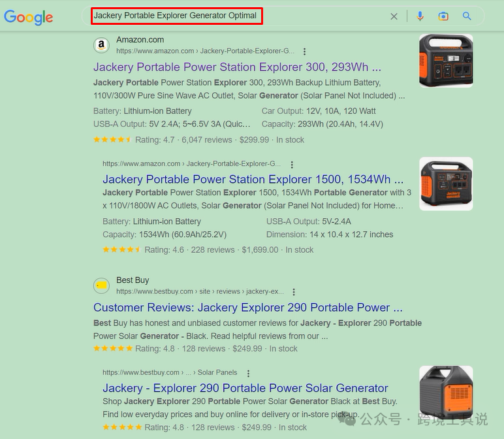Open Jackery Portable Power Station Explorer 1500 link

point(253,179)
